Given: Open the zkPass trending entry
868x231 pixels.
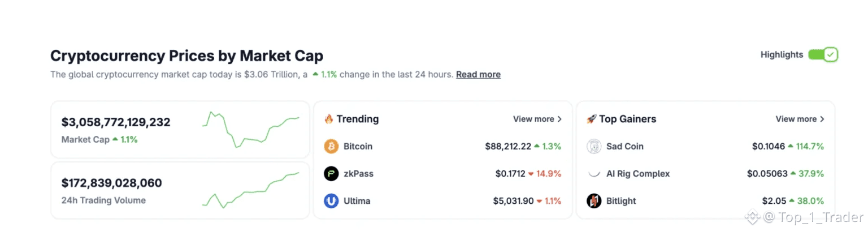Looking at the screenshot, I should point(442,173).
